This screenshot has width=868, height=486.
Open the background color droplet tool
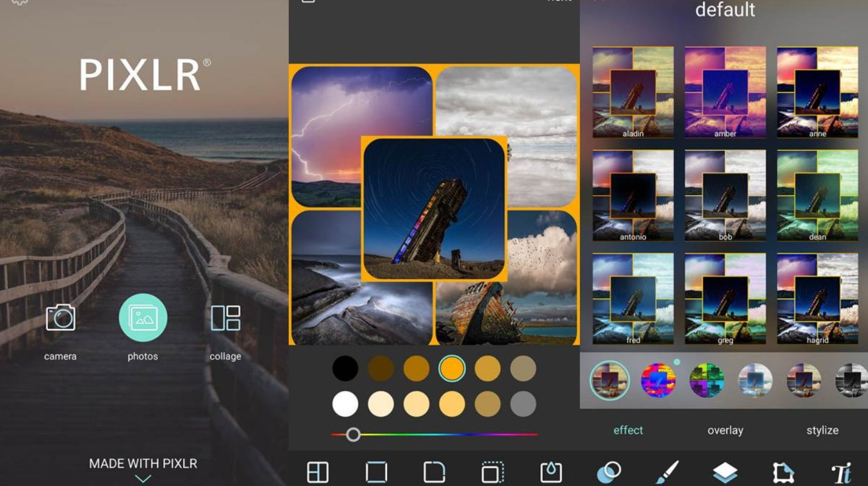551,472
